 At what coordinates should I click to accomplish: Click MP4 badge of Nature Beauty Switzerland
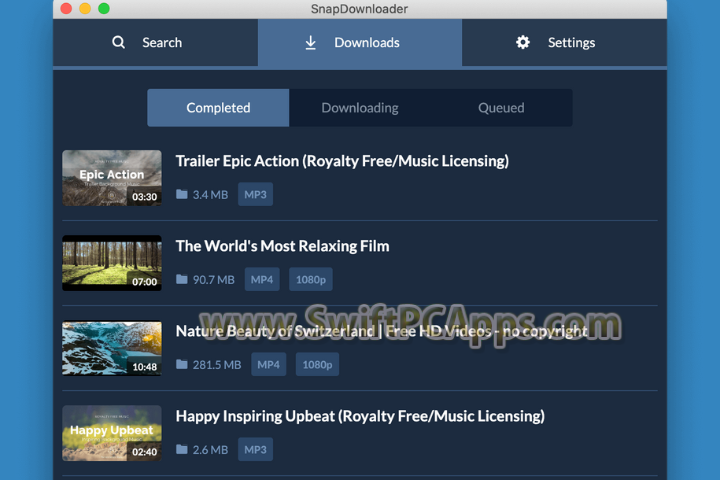269,364
